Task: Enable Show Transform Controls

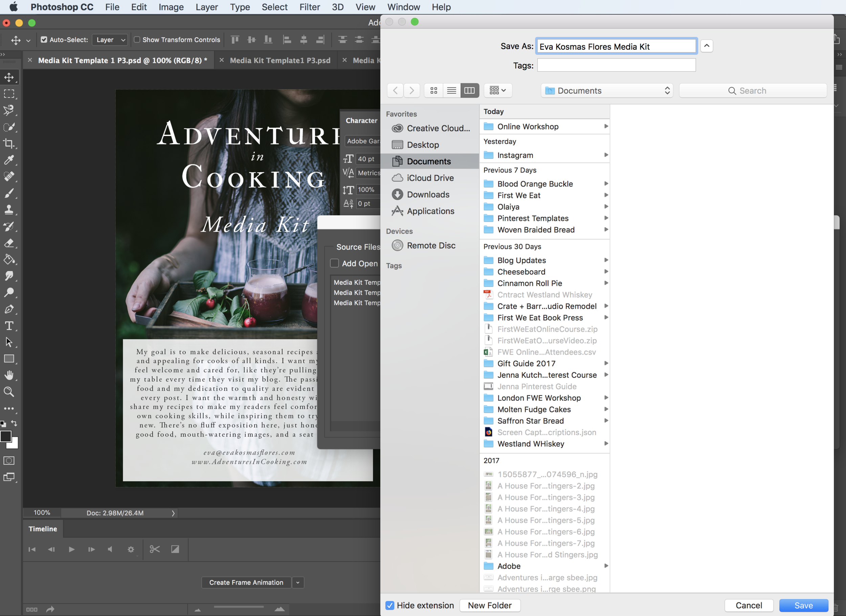Action: pos(137,40)
